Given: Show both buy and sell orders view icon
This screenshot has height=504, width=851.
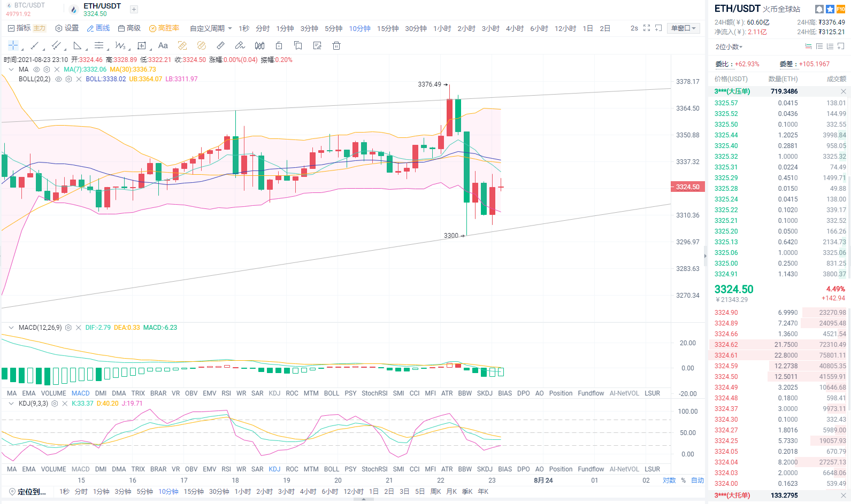Looking at the screenshot, I should point(808,46).
